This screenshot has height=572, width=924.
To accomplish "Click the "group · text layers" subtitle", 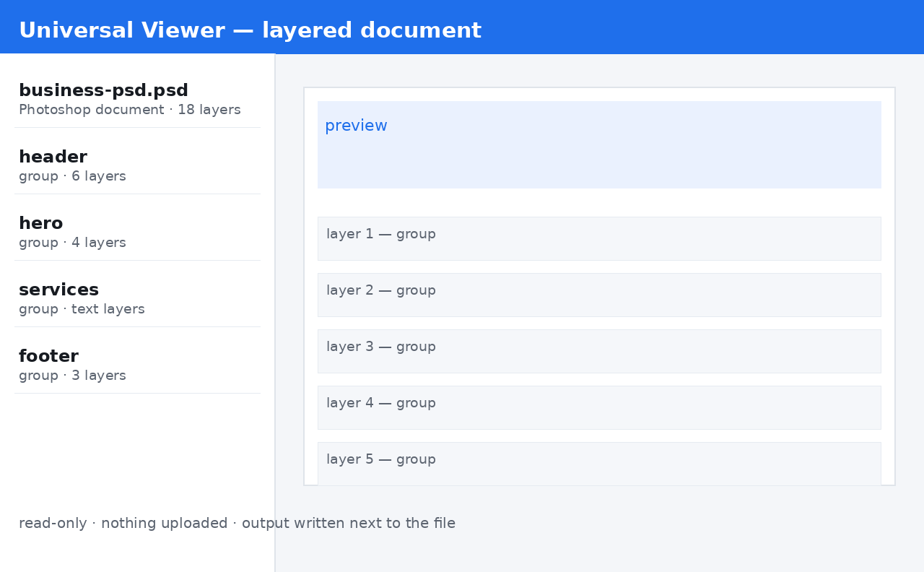I will click(82, 309).
